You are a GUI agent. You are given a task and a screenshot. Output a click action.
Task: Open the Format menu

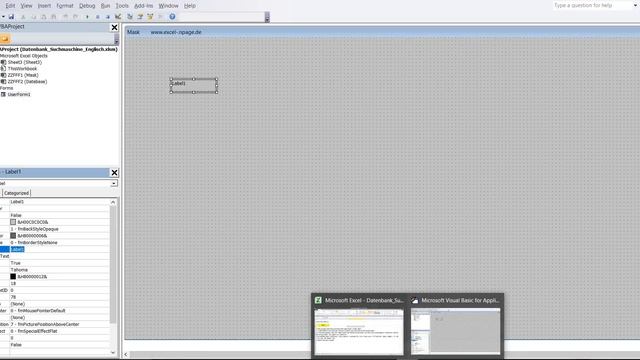pos(64,6)
